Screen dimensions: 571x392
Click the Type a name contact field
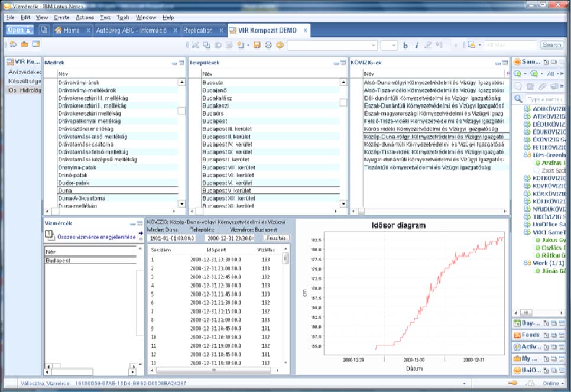pos(546,99)
